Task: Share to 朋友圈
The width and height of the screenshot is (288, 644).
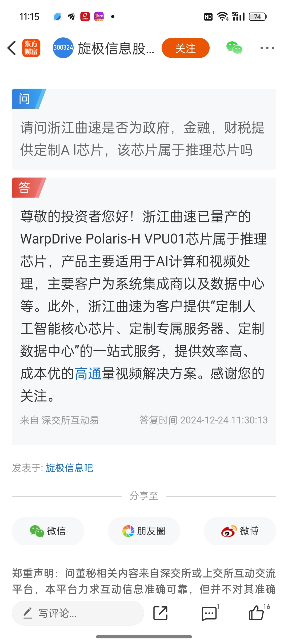Action: coord(144,531)
